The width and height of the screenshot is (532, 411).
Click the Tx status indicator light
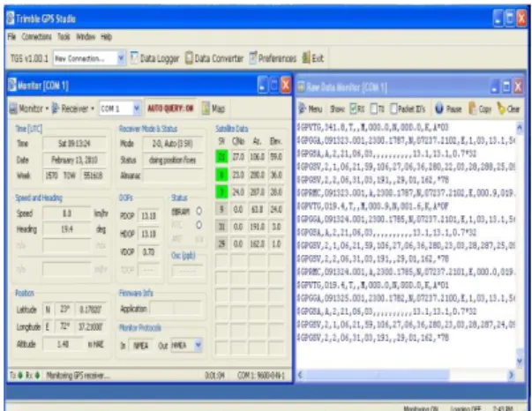coord(20,376)
